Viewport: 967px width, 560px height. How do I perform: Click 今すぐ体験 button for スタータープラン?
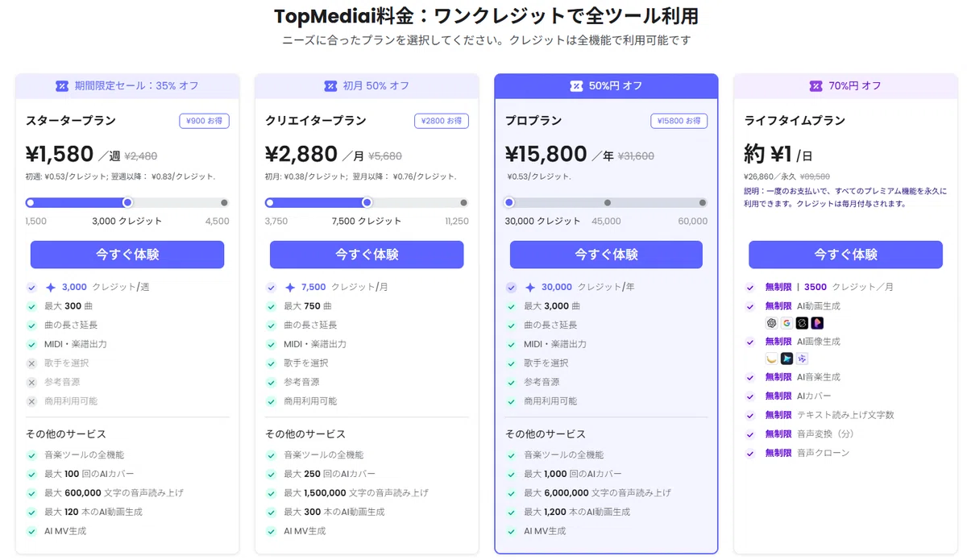click(x=127, y=255)
